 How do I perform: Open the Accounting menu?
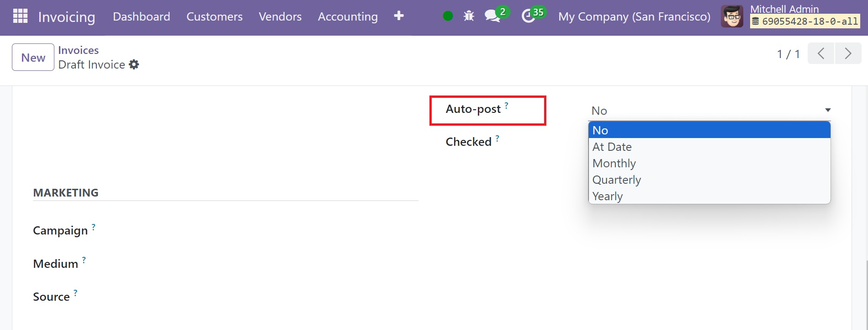click(x=348, y=16)
